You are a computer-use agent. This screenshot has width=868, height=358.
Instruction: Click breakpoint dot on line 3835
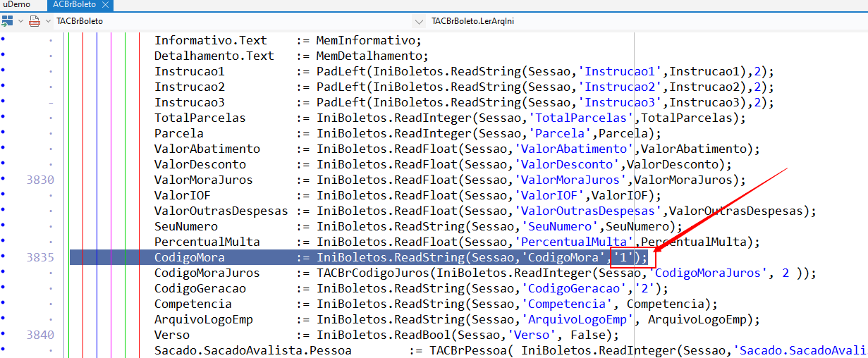[3, 257]
